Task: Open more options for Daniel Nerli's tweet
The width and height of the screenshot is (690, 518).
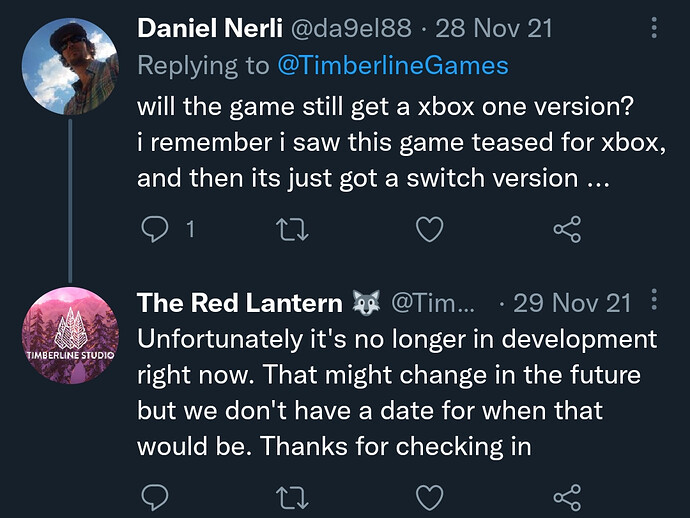Action: pyautogui.click(x=654, y=28)
